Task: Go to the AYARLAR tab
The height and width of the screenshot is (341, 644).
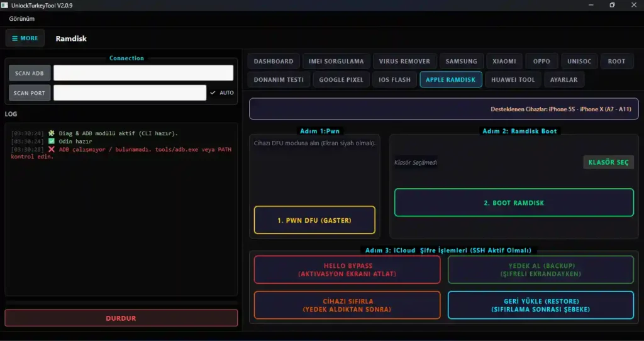Action: point(564,80)
